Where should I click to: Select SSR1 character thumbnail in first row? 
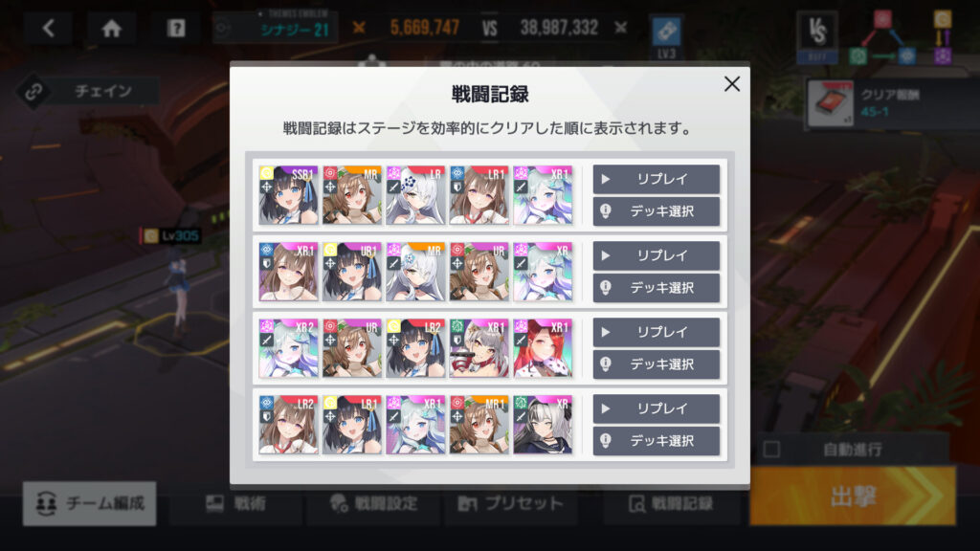pos(288,194)
